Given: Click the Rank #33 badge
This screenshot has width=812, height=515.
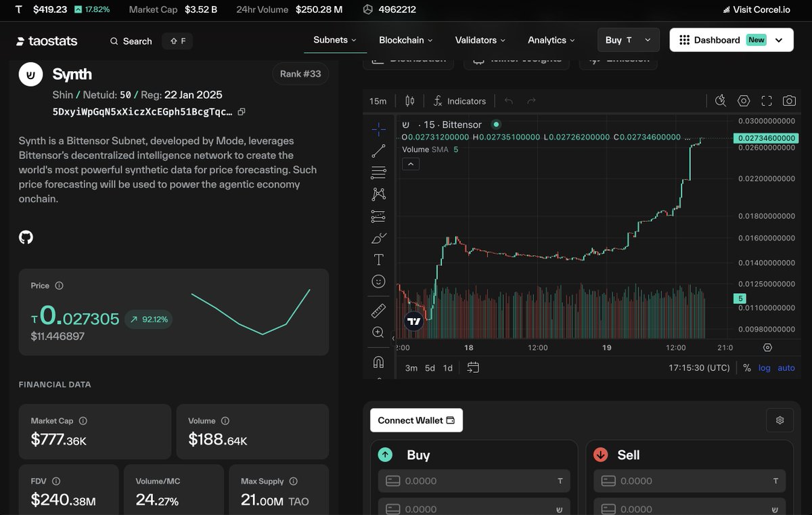Looking at the screenshot, I should [300, 74].
